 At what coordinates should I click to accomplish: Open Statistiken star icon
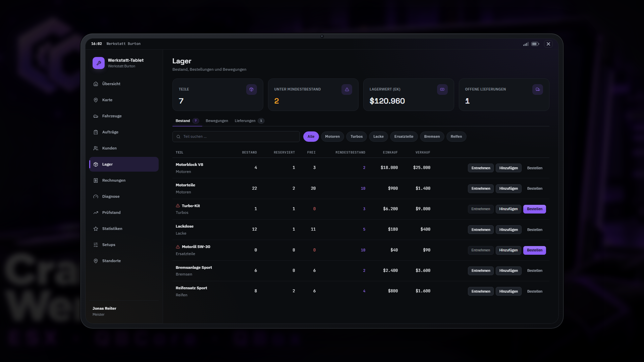96,229
